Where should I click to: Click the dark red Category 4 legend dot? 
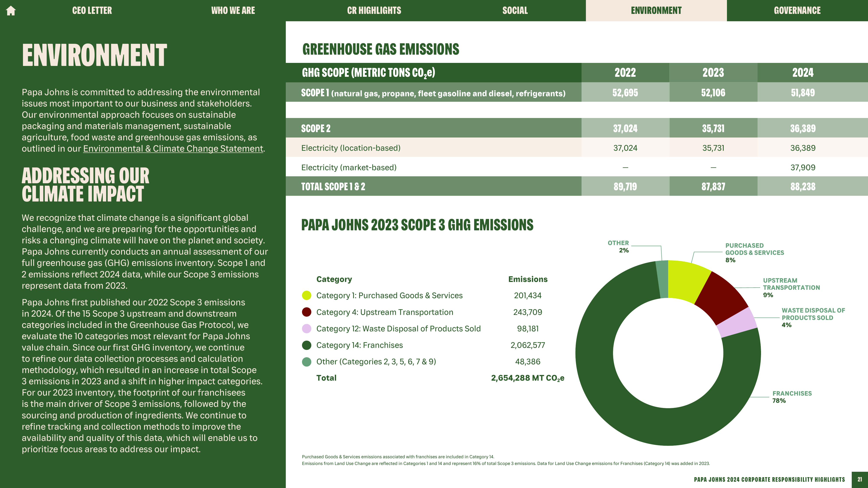pos(307,312)
